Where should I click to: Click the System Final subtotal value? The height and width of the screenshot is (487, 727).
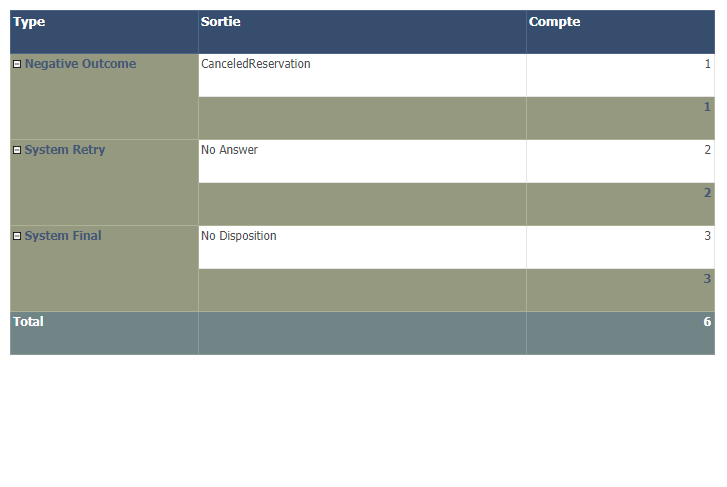[x=708, y=279]
